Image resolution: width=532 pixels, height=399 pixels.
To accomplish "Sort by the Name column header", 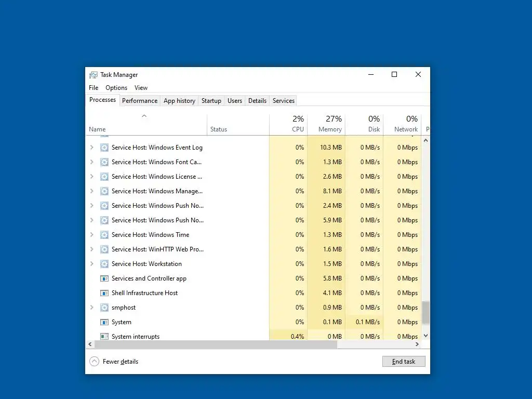I will pos(146,125).
